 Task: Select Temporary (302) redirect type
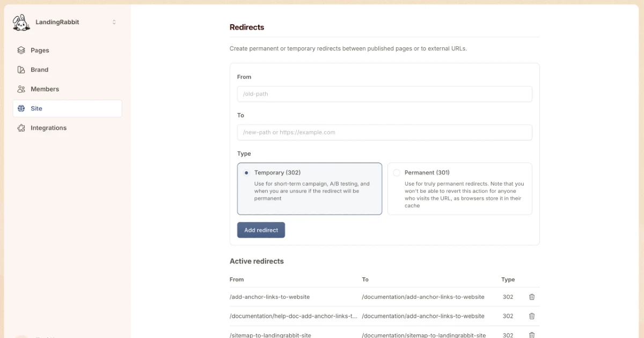246,173
